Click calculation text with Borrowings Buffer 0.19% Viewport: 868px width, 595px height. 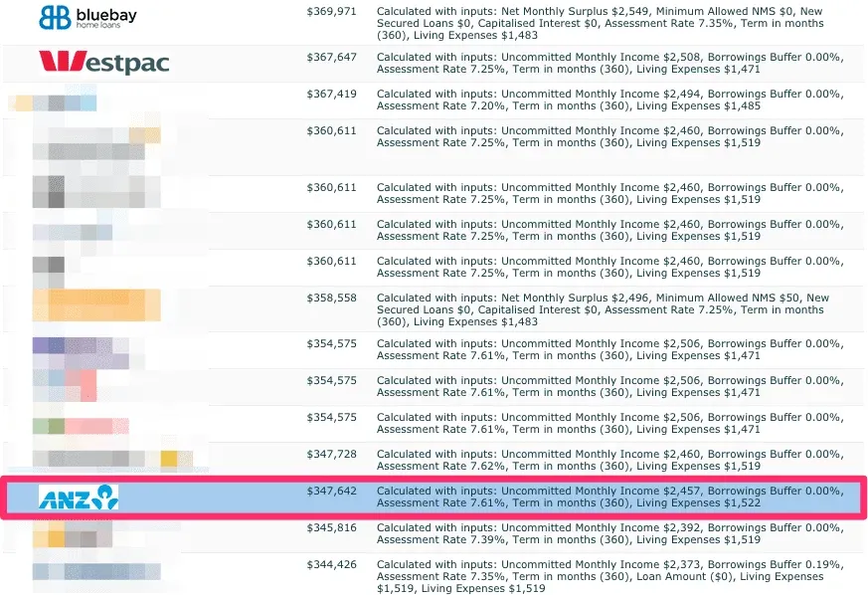coord(610,576)
